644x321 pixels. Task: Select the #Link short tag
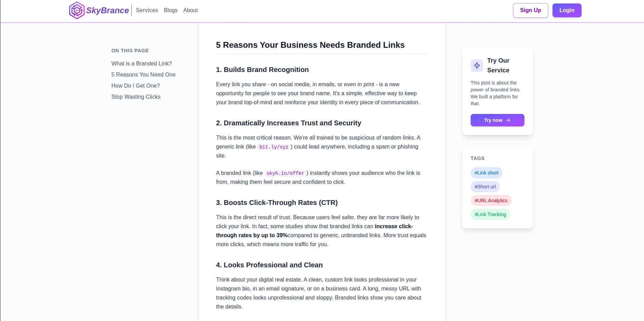[486, 173]
